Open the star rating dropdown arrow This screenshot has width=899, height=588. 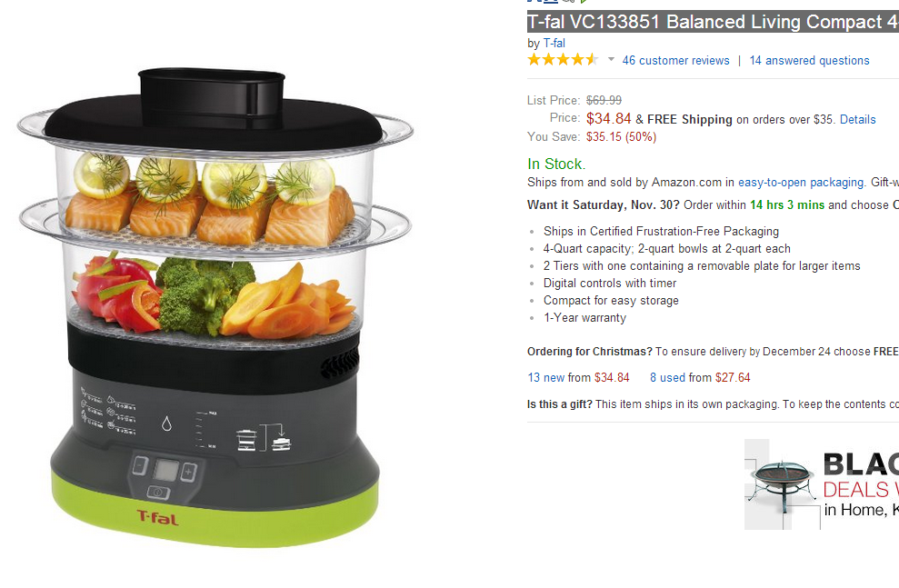tap(611, 59)
